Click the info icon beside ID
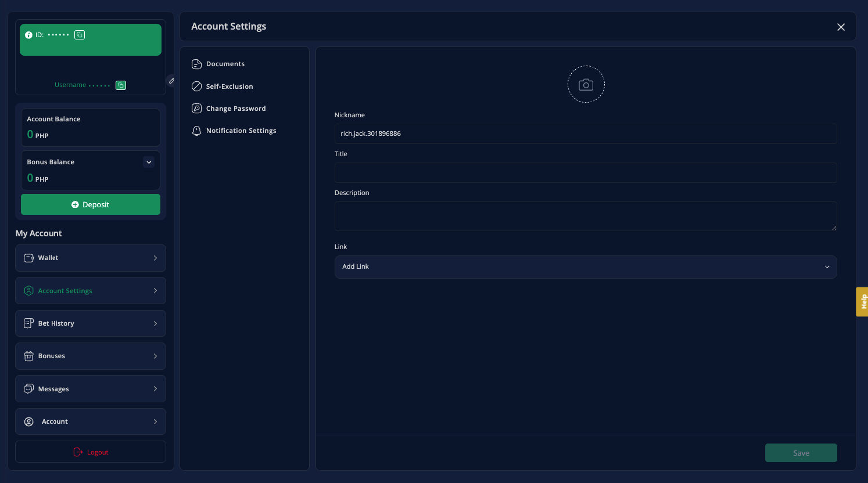This screenshot has width=868, height=483. [28, 35]
